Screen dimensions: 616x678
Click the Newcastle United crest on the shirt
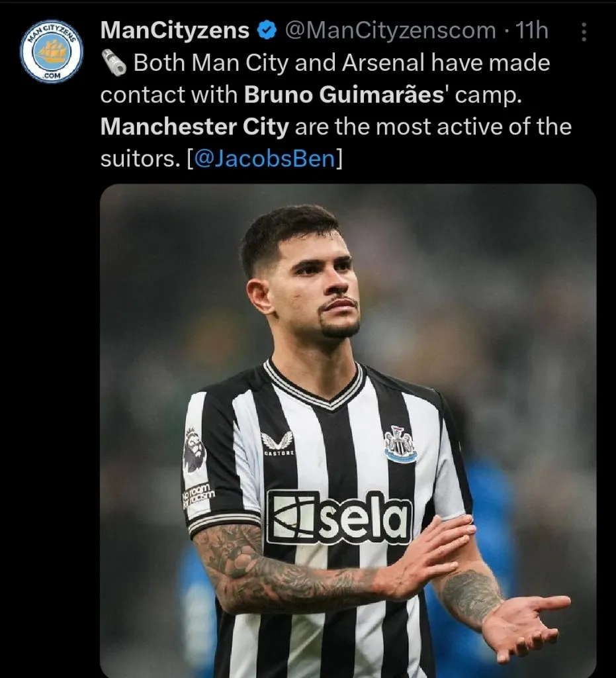[400, 444]
